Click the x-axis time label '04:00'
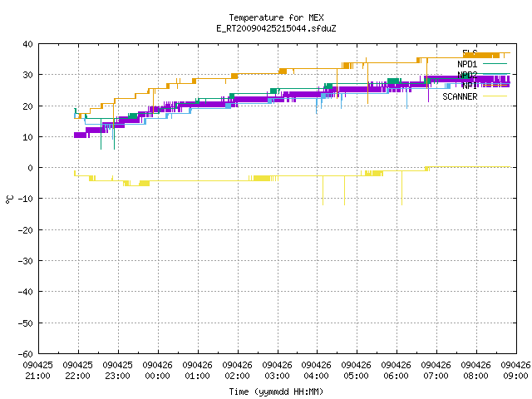Image resolution: width=532 pixels, height=399 pixels. pos(316,376)
